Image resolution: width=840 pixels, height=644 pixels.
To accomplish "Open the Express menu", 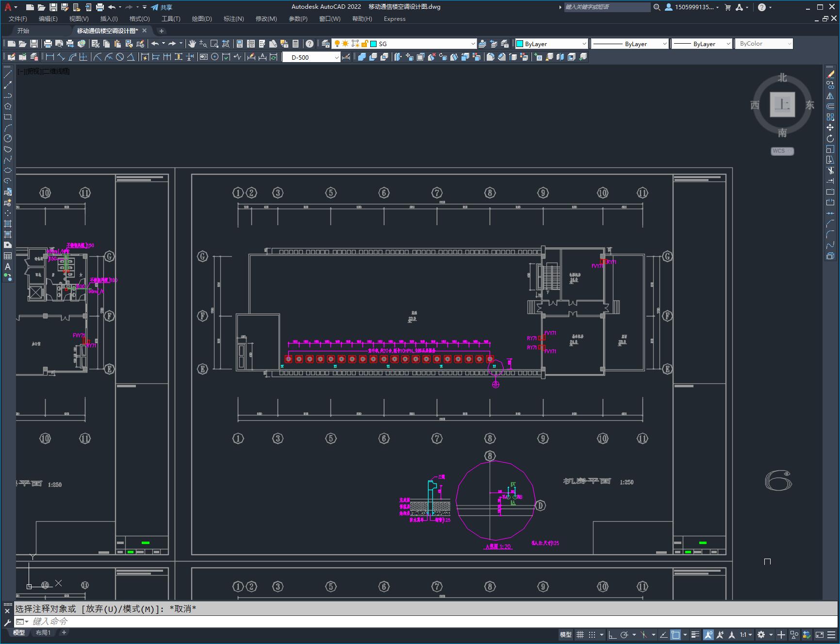I will (x=395, y=18).
